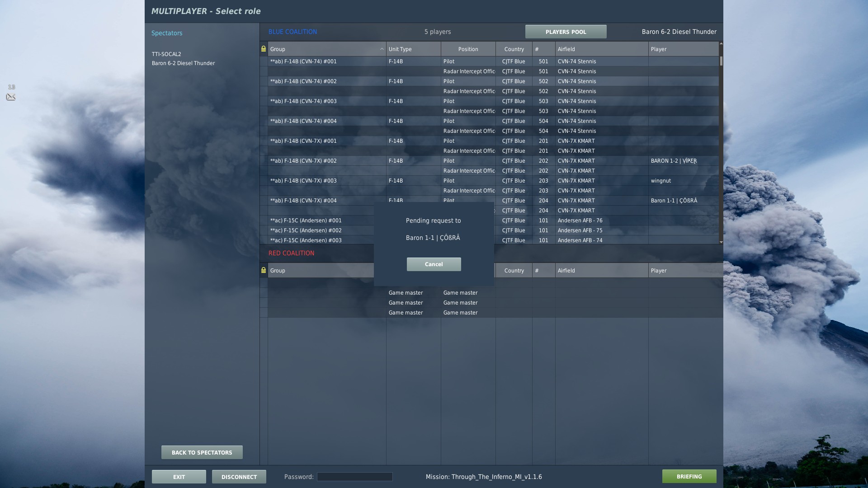Cancel the pending request dialog
Screen dimensions: 868x488
tap(434, 264)
